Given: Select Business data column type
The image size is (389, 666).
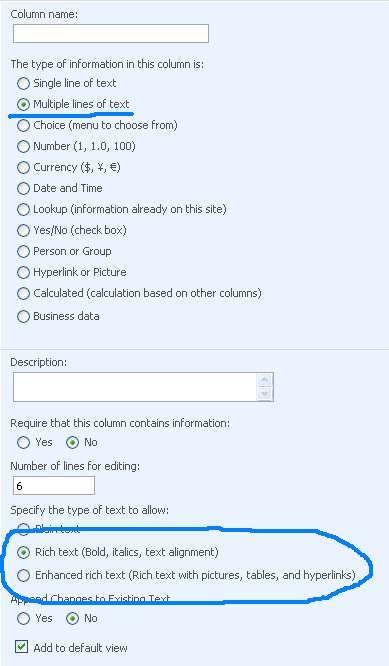Looking at the screenshot, I should tap(23, 316).
